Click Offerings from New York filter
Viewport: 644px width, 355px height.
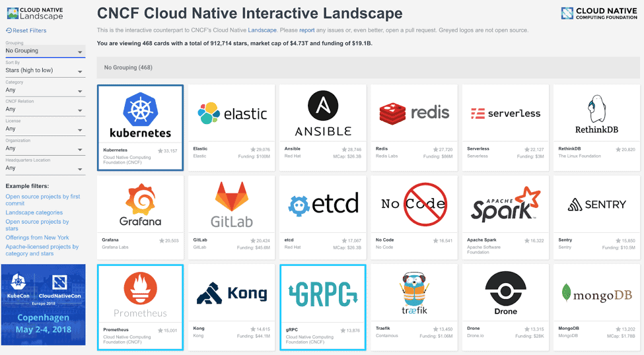coord(37,238)
